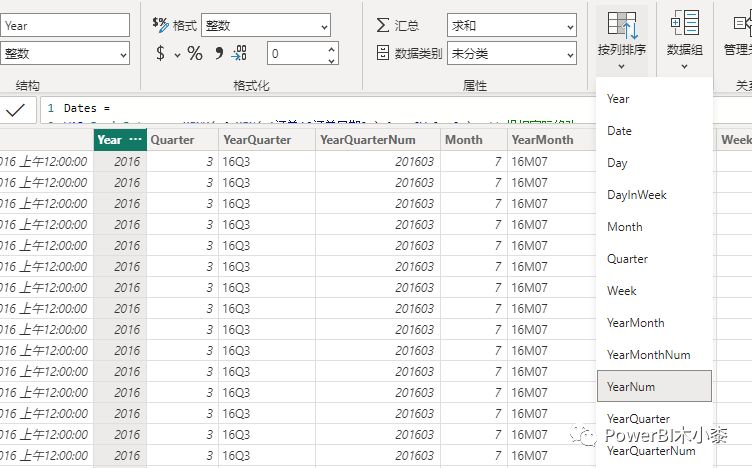752x468 pixels.
Task: Choose Month from sort-by list
Action: pyautogui.click(x=654, y=227)
